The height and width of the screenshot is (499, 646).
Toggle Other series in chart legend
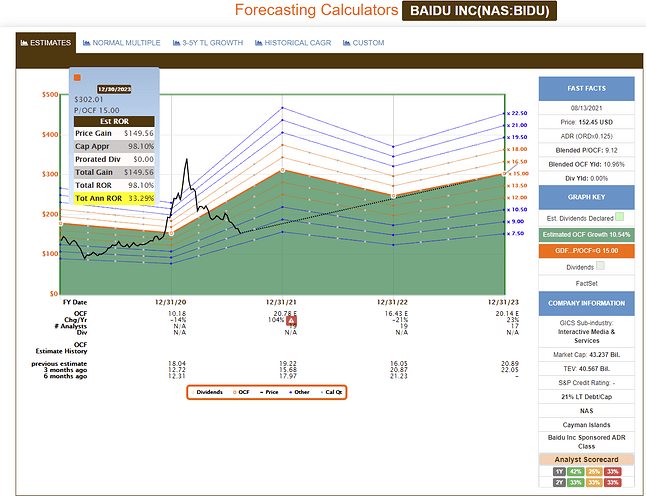[300, 392]
